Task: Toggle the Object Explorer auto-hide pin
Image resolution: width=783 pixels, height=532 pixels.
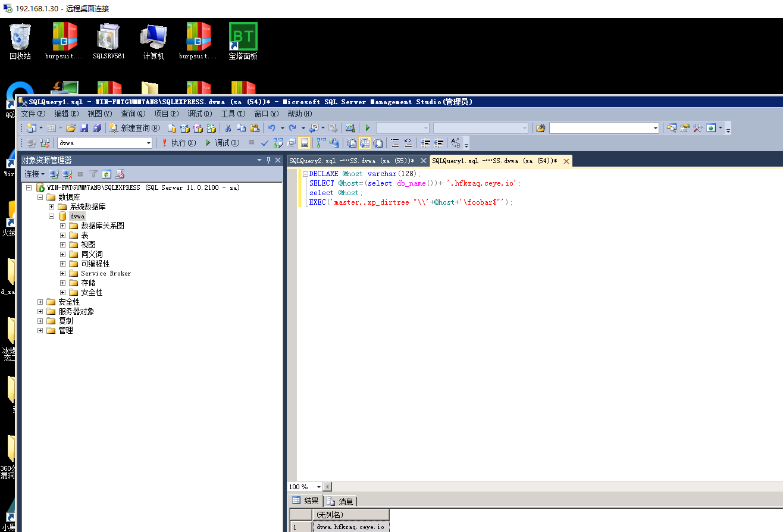Action: pos(268,160)
